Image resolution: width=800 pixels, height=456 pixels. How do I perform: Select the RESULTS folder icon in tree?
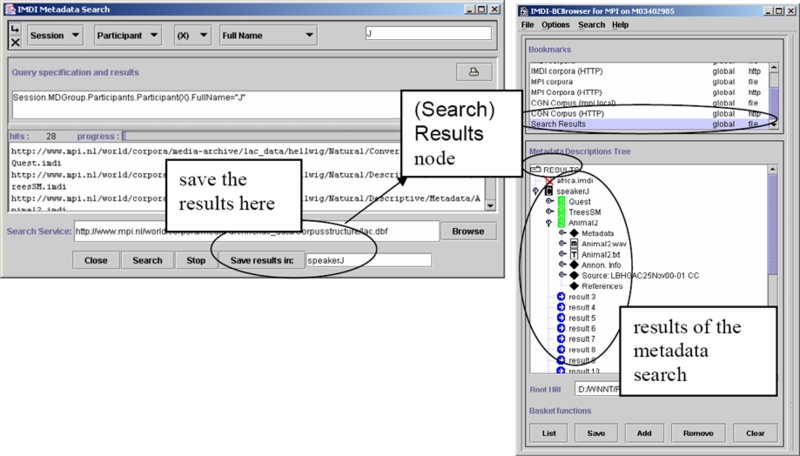coord(535,169)
